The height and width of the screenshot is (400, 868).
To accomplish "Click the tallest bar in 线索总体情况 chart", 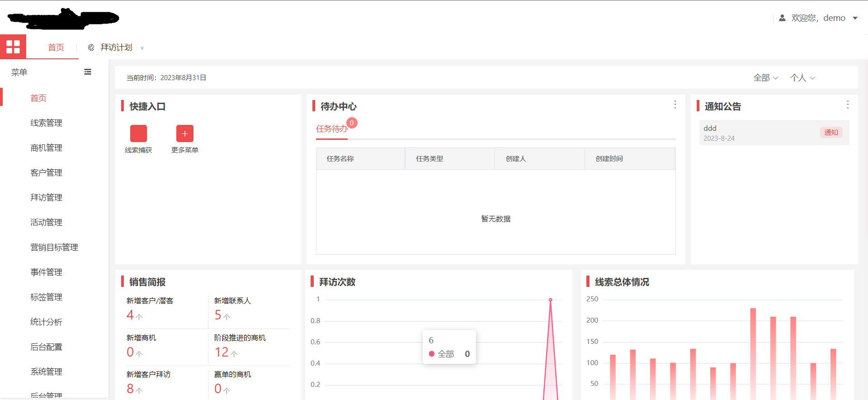I will pos(753,354).
